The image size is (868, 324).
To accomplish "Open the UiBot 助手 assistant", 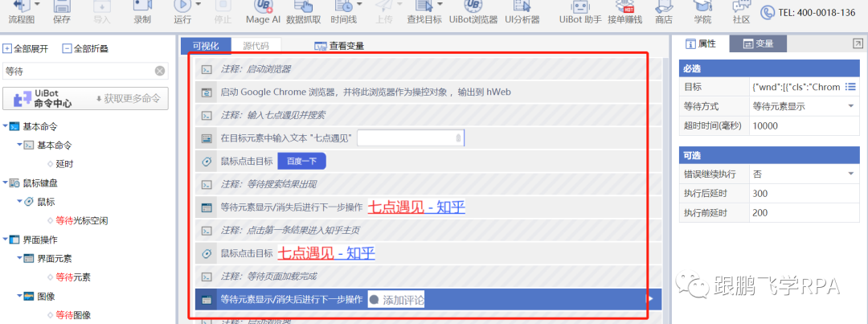I will click(580, 12).
